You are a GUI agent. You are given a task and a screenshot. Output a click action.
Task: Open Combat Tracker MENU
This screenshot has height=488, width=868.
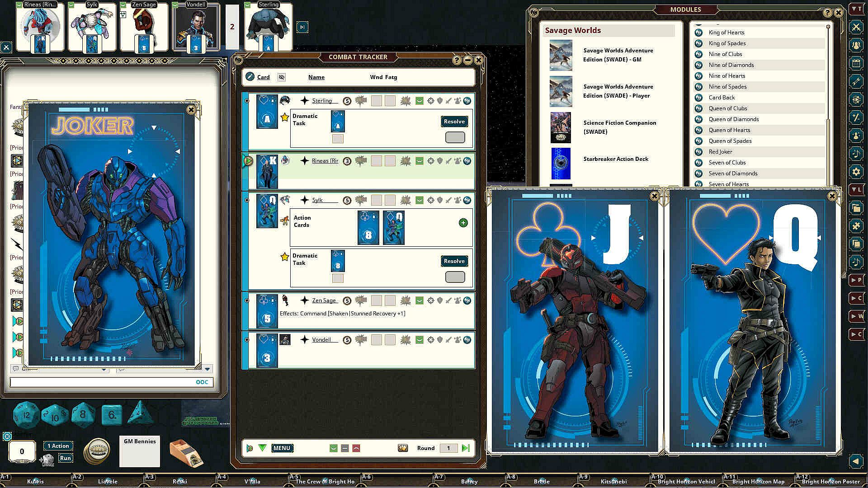pyautogui.click(x=282, y=448)
